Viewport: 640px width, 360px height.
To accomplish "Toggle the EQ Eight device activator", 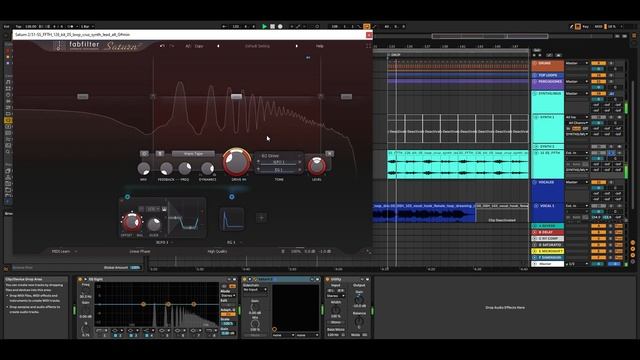I will (x=80, y=280).
